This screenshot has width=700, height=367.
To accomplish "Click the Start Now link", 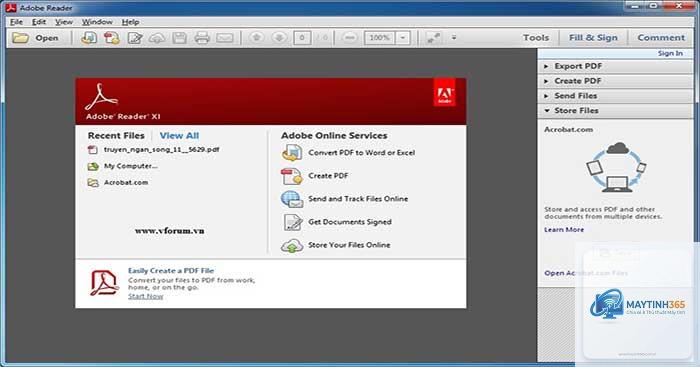I will [146, 296].
